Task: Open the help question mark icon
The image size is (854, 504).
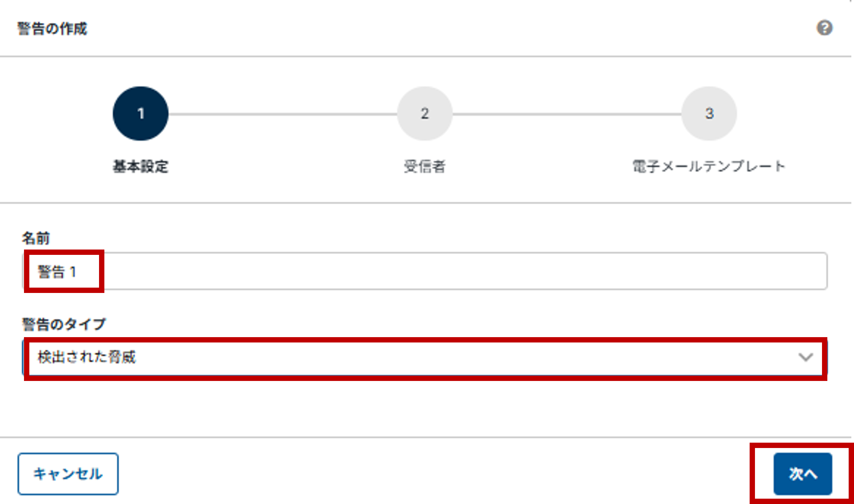Action: click(x=824, y=28)
